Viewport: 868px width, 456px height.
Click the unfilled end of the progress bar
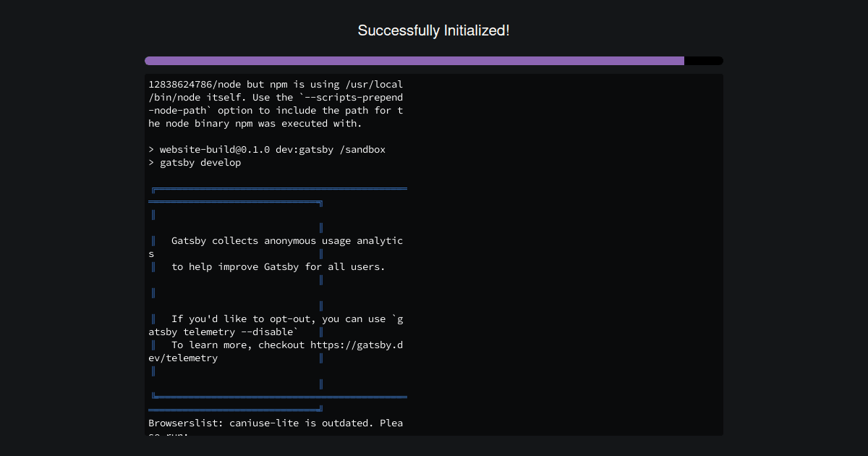coord(703,61)
